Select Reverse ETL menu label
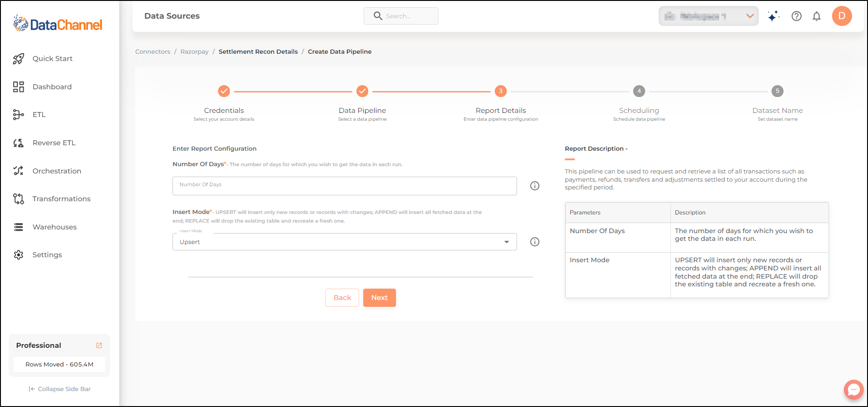The width and height of the screenshot is (868, 407). (54, 143)
